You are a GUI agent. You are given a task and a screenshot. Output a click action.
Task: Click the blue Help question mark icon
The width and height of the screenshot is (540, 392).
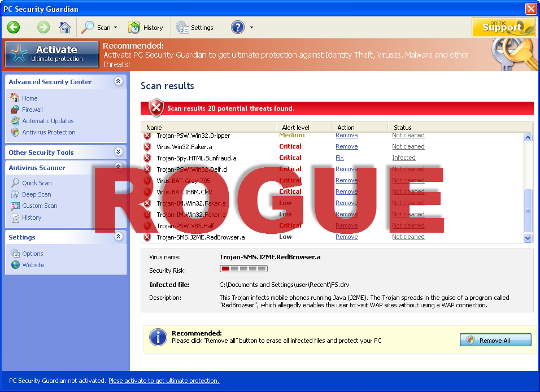(x=238, y=27)
